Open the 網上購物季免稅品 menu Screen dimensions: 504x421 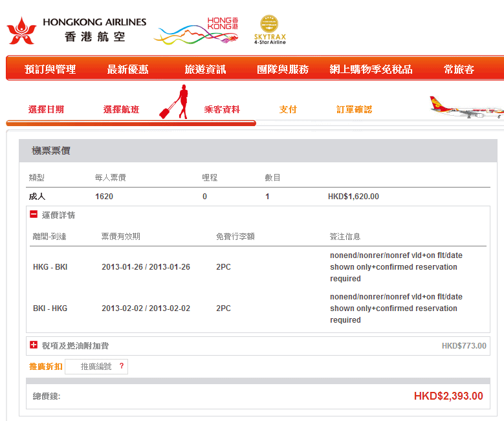(371, 69)
